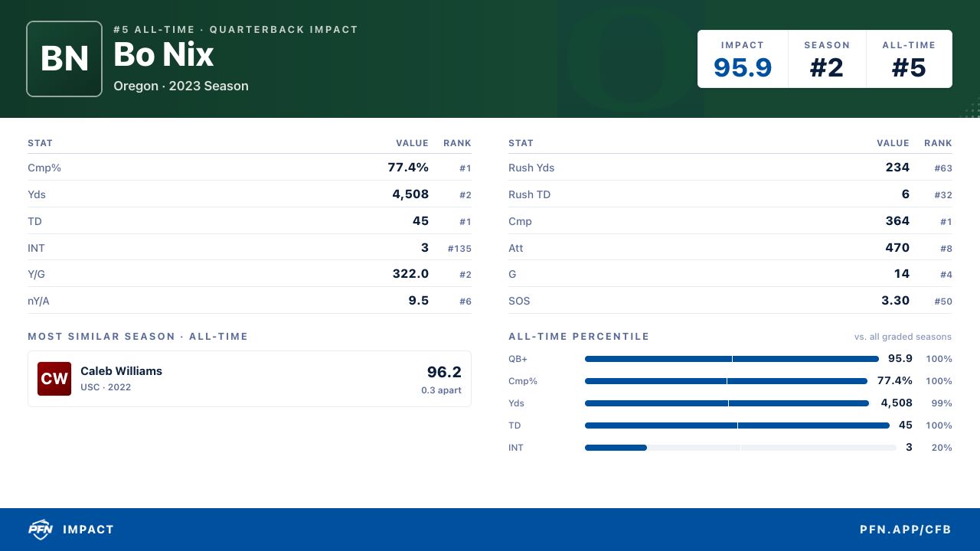Image resolution: width=980 pixels, height=551 pixels.
Task: Click the Yds percentile bar
Action: point(727,403)
